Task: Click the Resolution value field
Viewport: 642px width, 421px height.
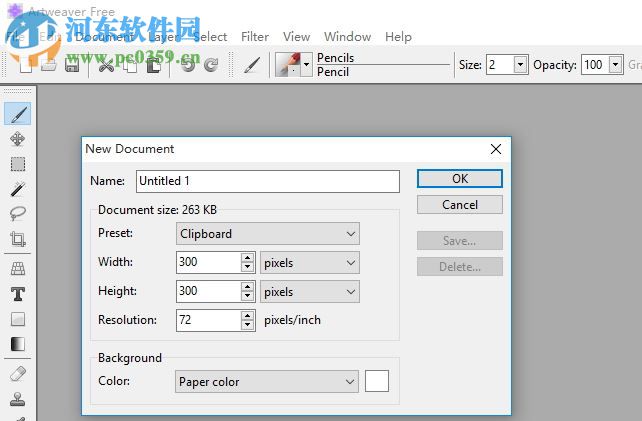Action: pyautogui.click(x=209, y=320)
